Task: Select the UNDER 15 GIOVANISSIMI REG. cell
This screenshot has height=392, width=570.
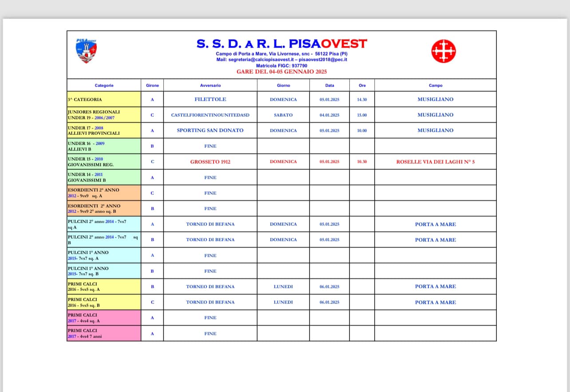Action: point(104,161)
